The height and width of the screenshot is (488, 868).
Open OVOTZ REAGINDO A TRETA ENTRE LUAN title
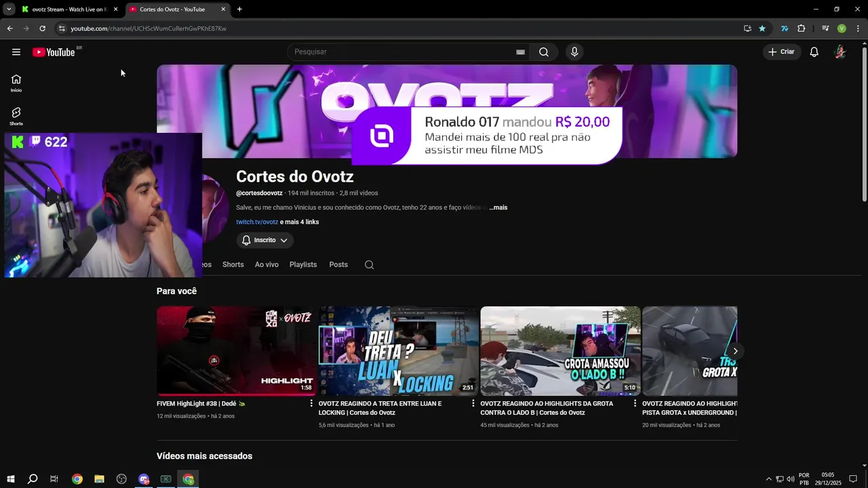click(380, 408)
